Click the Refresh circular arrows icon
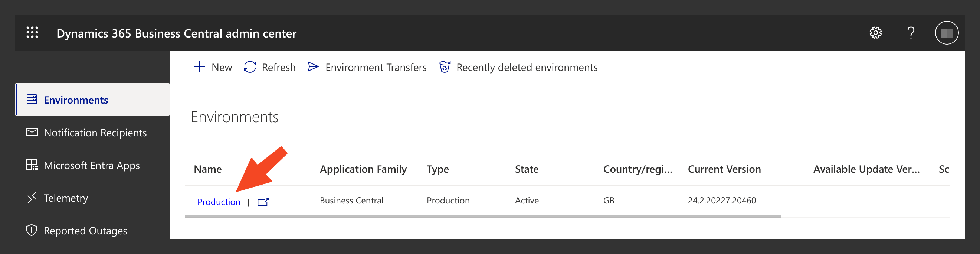Screen dimensions: 980x254 click(x=250, y=67)
